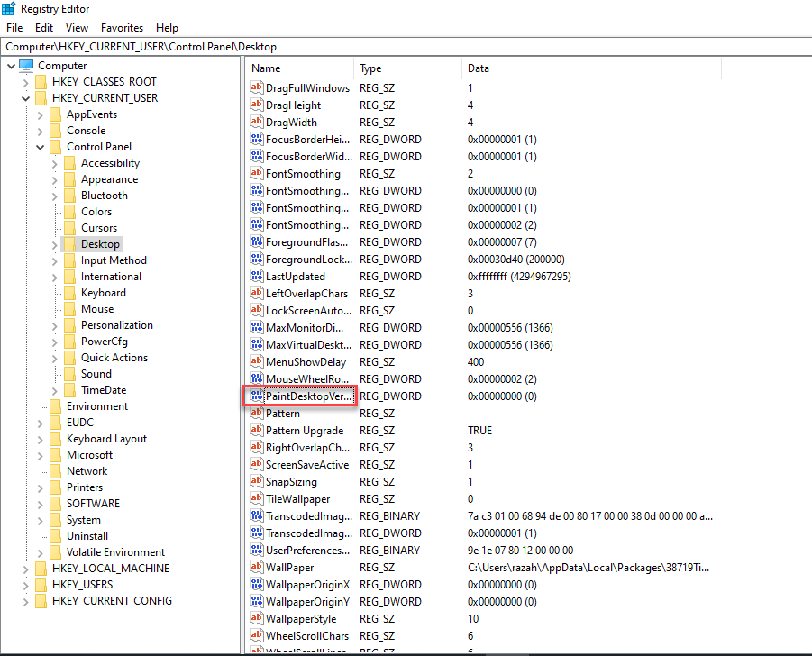Select the Keyboard Layout key
812x656 pixels.
tap(106, 439)
